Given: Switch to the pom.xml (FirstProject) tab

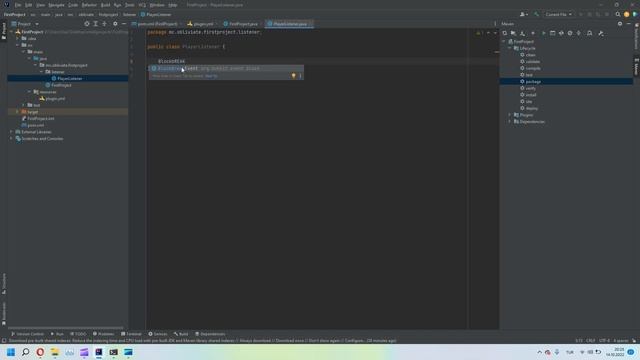Looking at the screenshot, I should click(157, 24).
